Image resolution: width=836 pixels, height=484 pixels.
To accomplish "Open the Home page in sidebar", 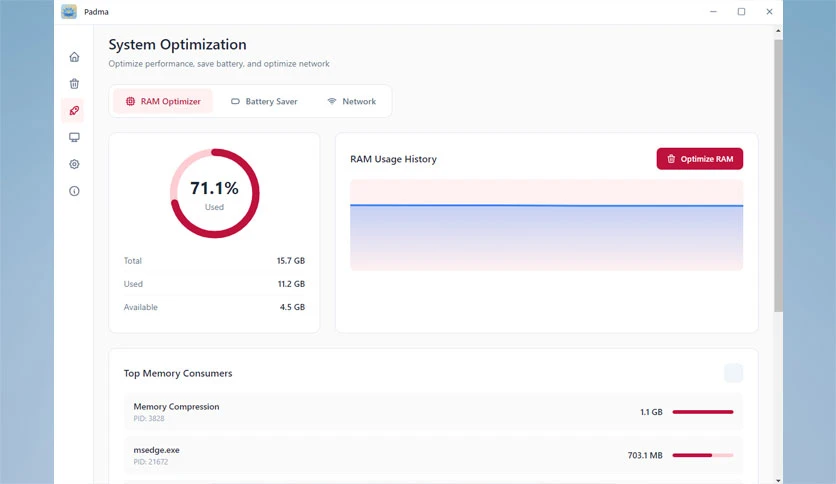I will click(74, 57).
